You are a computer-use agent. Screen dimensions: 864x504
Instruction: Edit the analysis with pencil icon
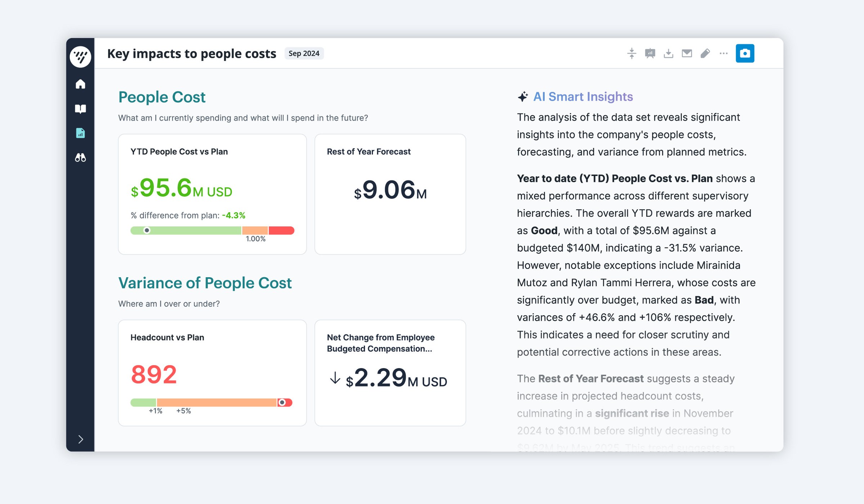point(705,53)
